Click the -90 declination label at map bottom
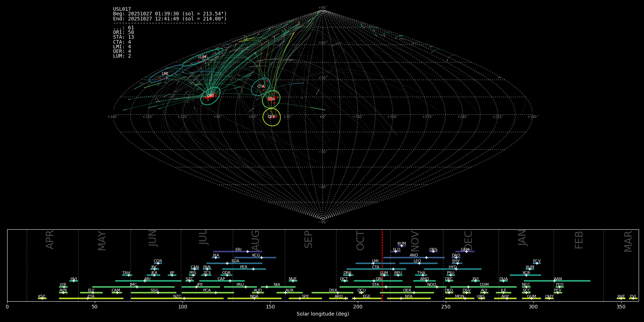 [x=323, y=222]
